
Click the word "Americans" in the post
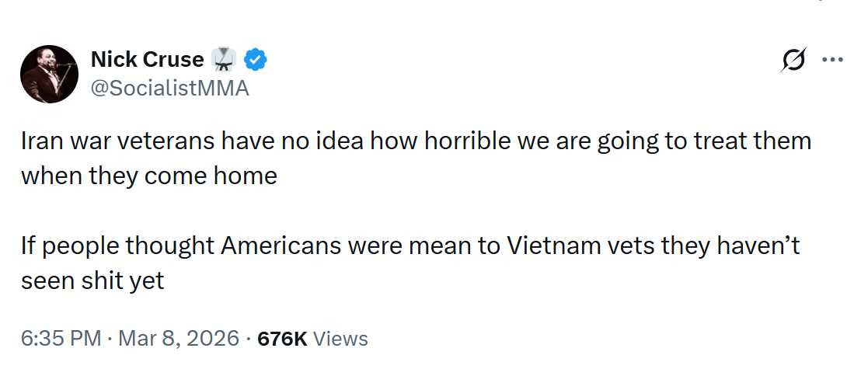(x=281, y=245)
